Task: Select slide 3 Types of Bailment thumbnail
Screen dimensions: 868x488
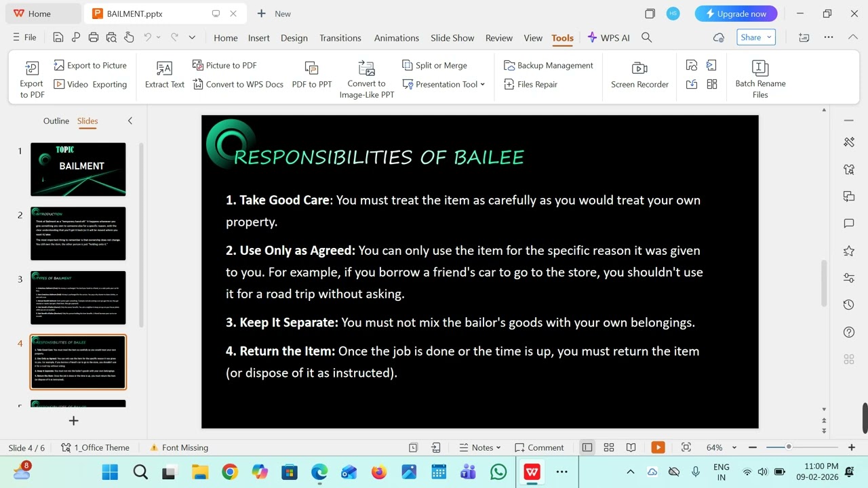Action: point(78,298)
